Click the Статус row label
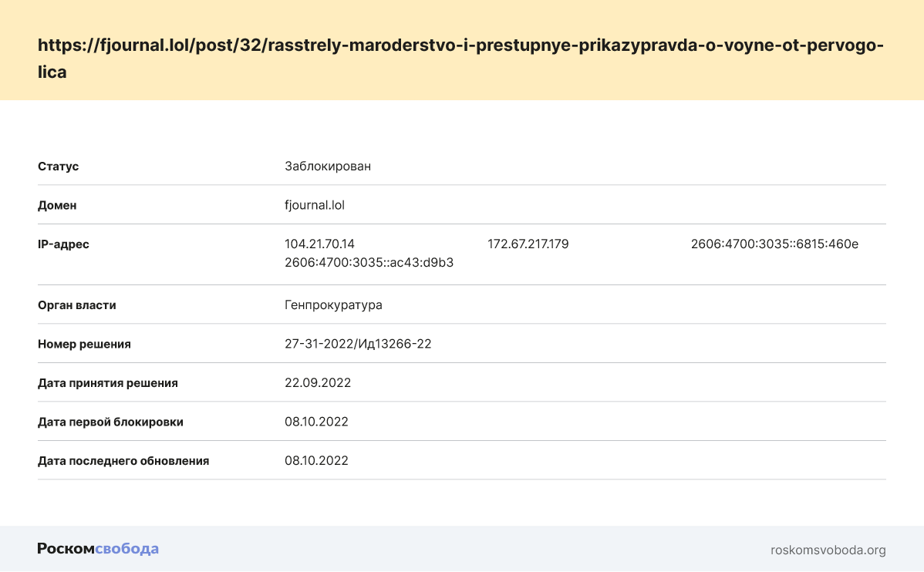Image resolution: width=924 pixels, height=572 pixels. coord(58,166)
